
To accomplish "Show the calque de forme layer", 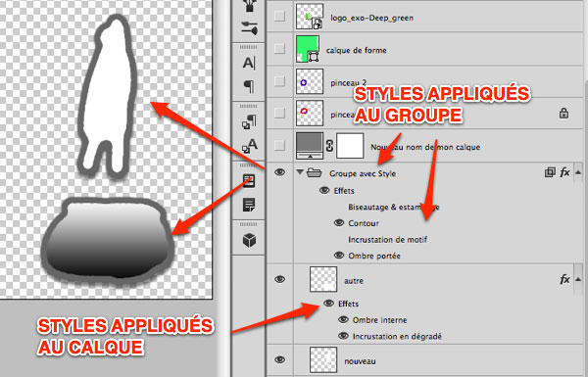I will tap(279, 48).
